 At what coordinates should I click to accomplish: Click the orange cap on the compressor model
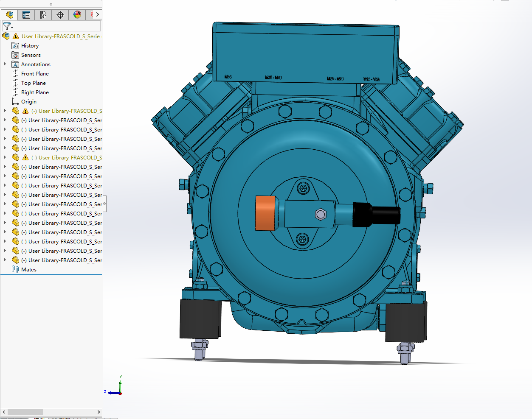pos(265,213)
